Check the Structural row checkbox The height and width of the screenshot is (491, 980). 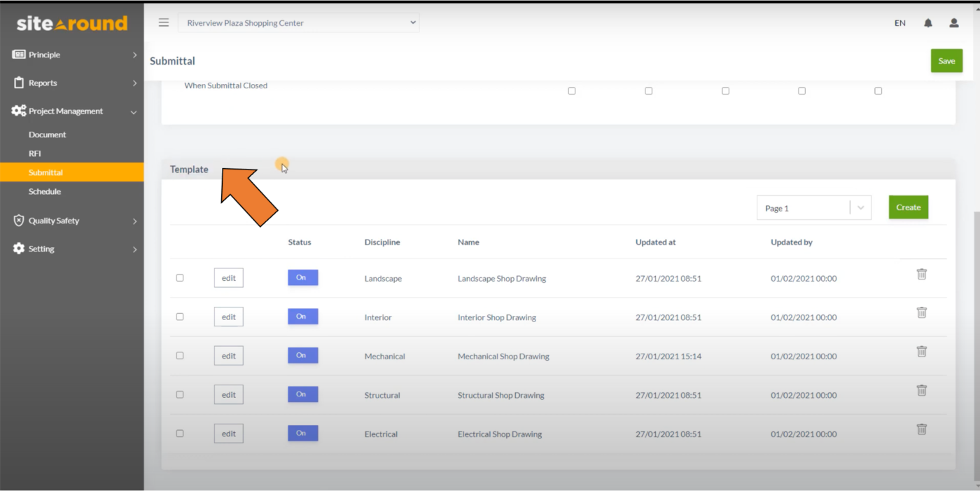(180, 394)
